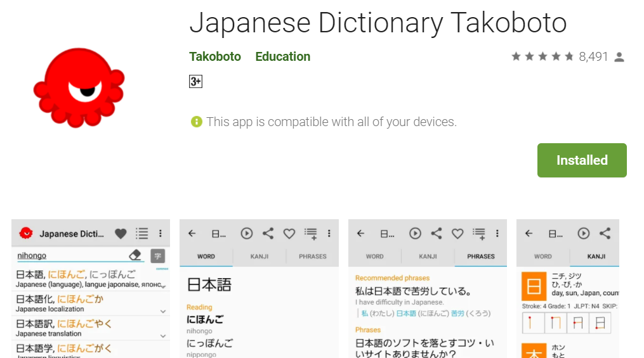644x358 pixels.
Task: Click the Japanese Dictionary Takoboto title
Action: click(x=378, y=23)
